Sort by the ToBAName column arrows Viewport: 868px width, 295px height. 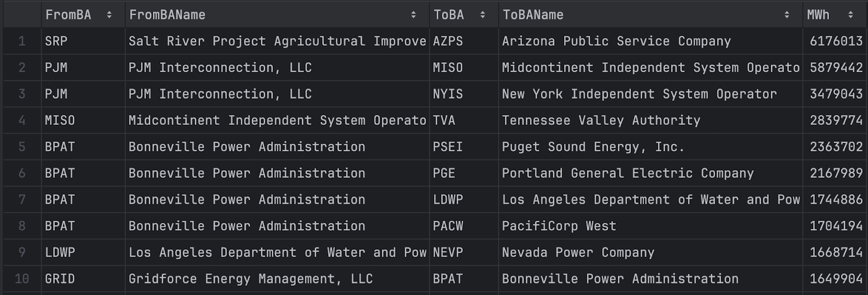pos(787,15)
